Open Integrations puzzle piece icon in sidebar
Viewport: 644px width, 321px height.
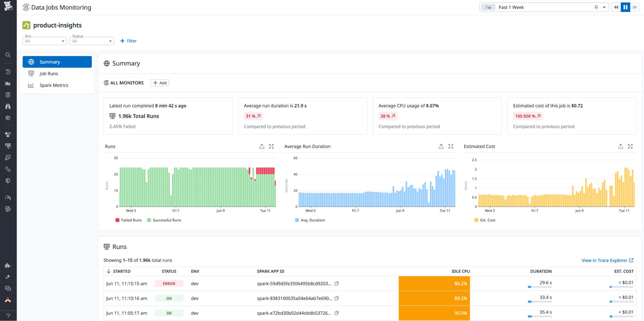click(8, 266)
